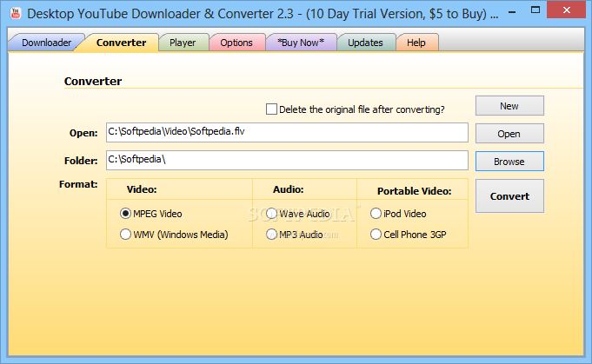
Task: Click the Folder path input field
Action: pos(287,161)
